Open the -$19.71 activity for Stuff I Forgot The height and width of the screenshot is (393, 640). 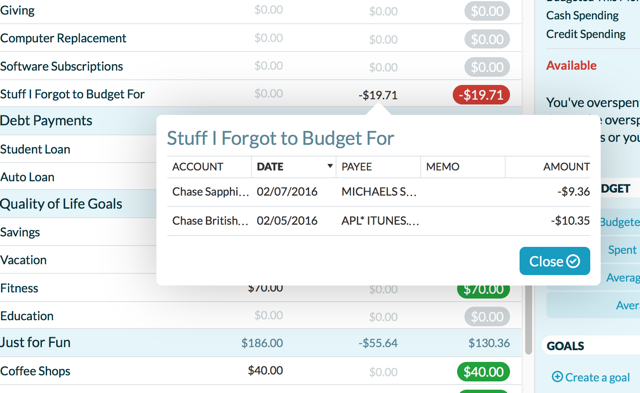[378, 95]
